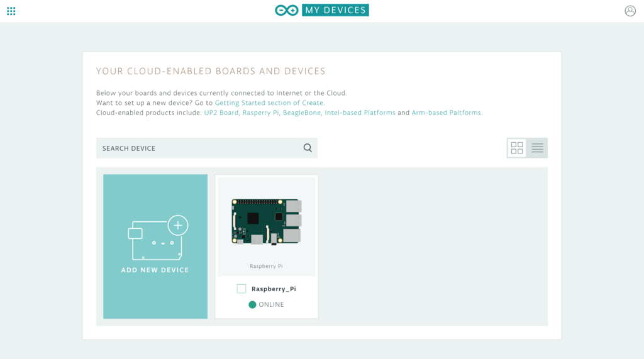This screenshot has width=644, height=359.
Task: Follow the UP2 Board link
Action: 221,113
